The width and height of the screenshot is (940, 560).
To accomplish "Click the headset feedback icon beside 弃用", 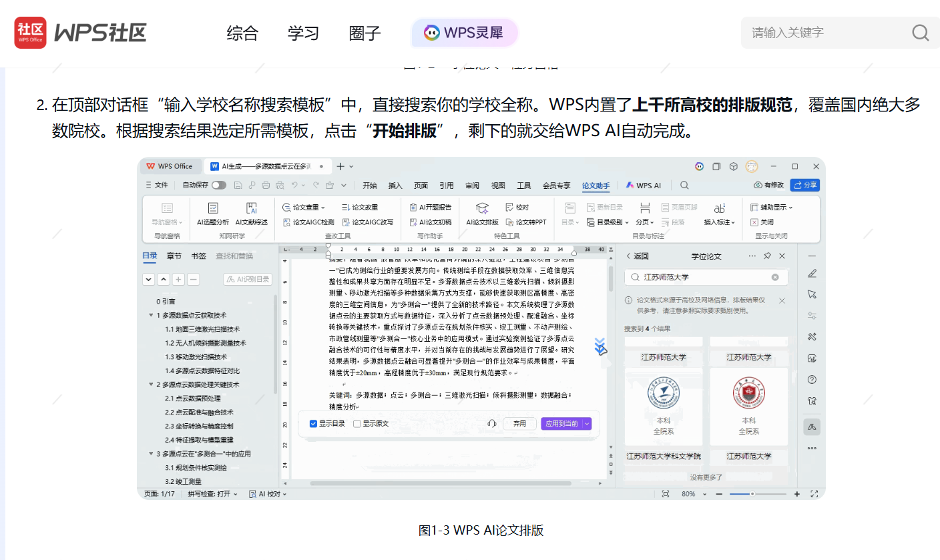I will pos(491,424).
